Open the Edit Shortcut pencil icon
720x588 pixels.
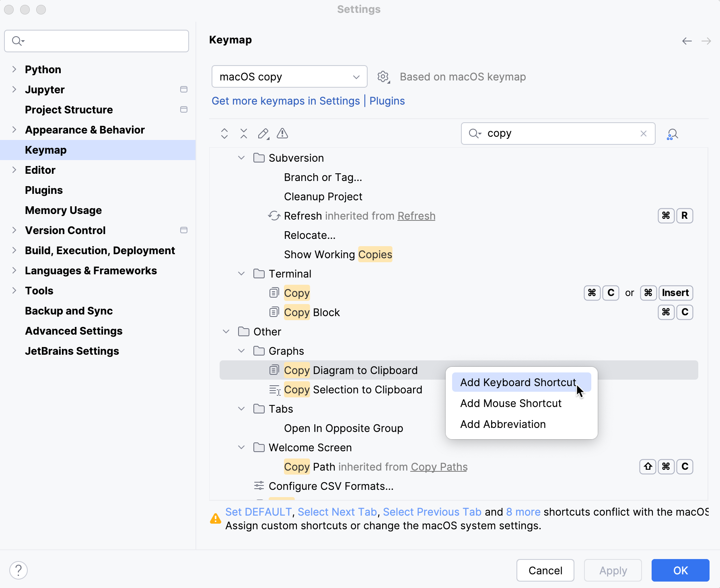click(263, 134)
